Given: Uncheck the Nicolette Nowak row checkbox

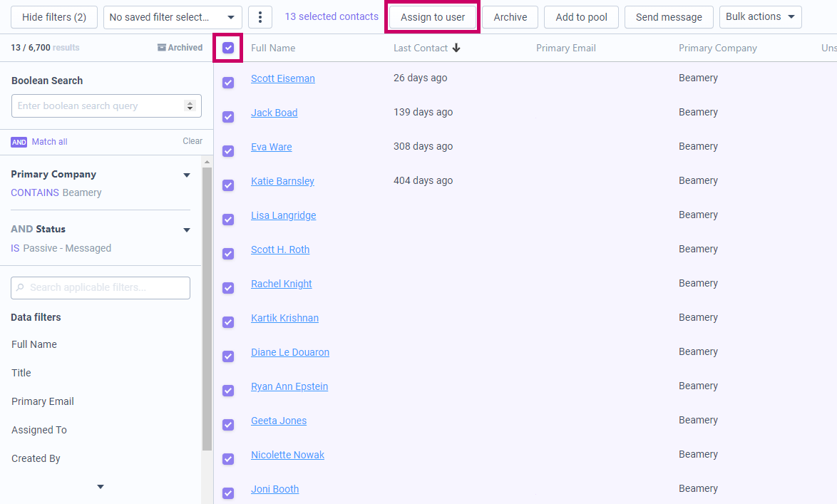Looking at the screenshot, I should [228, 458].
